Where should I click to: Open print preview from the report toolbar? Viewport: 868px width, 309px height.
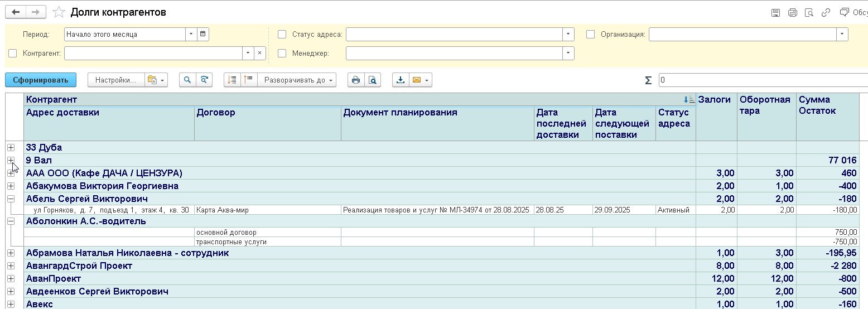[372, 80]
